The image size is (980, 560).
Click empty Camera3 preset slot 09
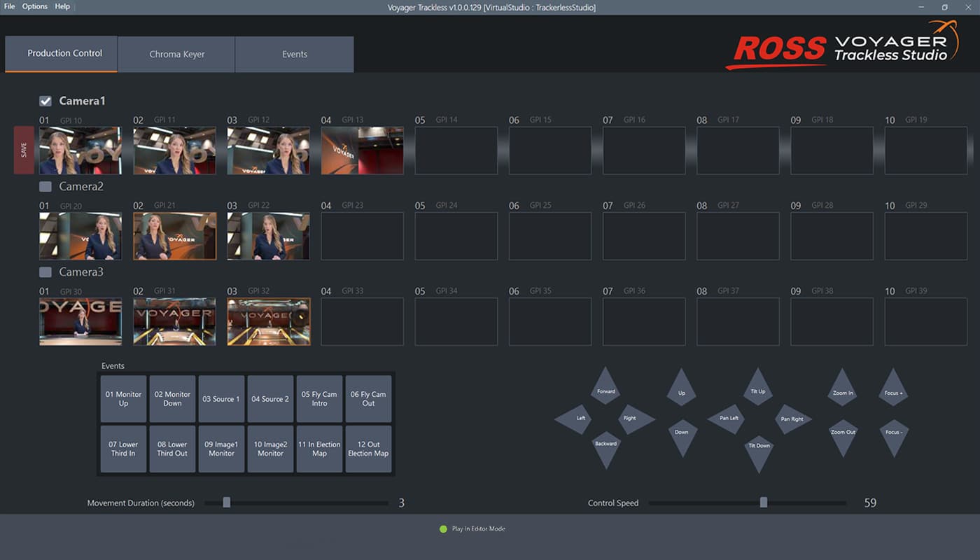coord(832,321)
